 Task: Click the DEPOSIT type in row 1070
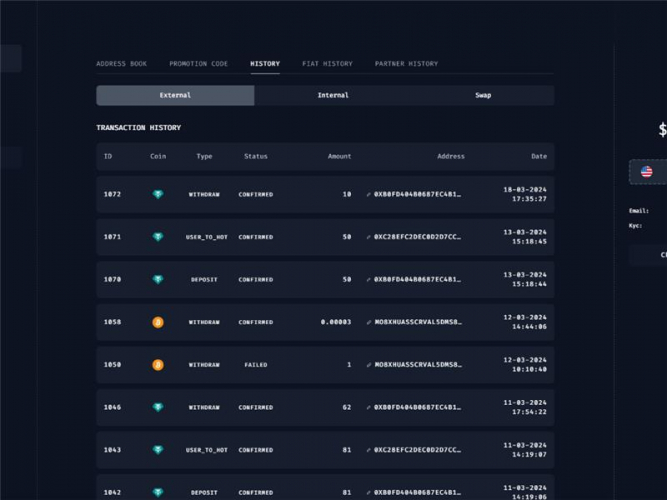(204, 280)
